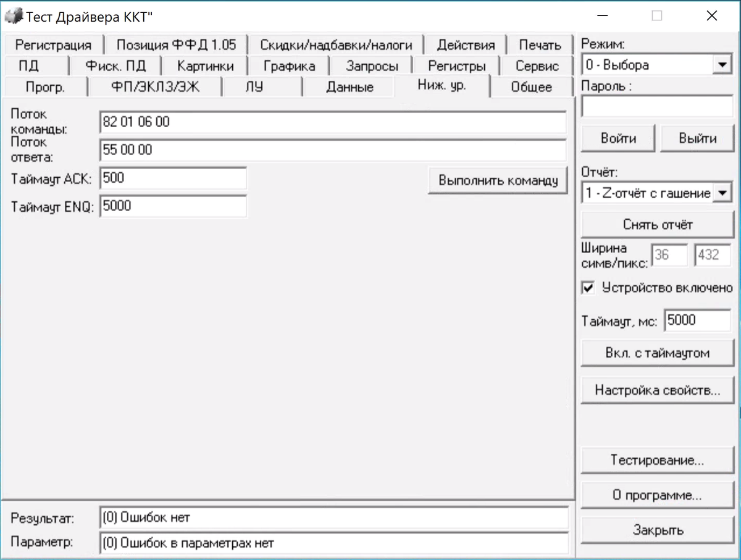
Task: Switch to the Регистрация tab
Action: [53, 45]
